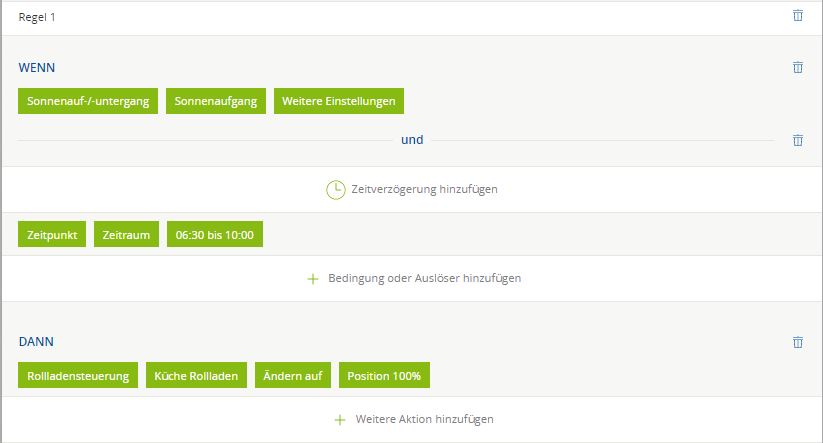Choose the Küche Rollladen device
Viewport: 823px width, 443px height.
(x=196, y=376)
